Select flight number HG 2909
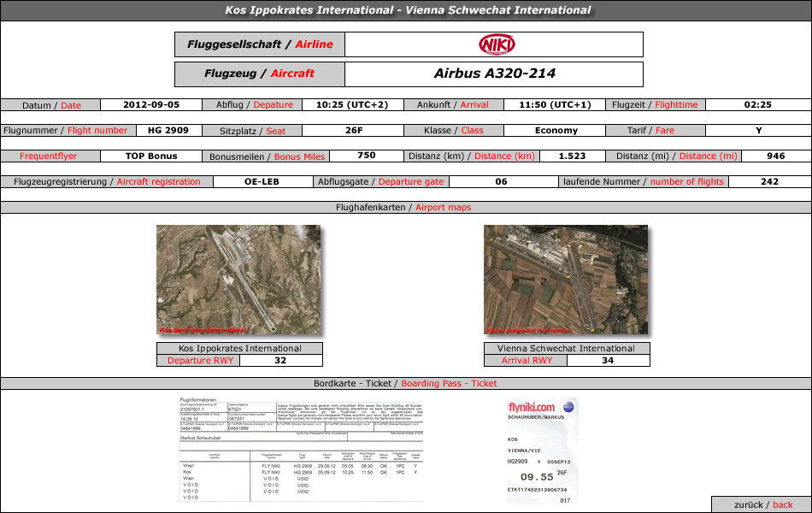The height and width of the screenshot is (513, 812). pyautogui.click(x=168, y=131)
